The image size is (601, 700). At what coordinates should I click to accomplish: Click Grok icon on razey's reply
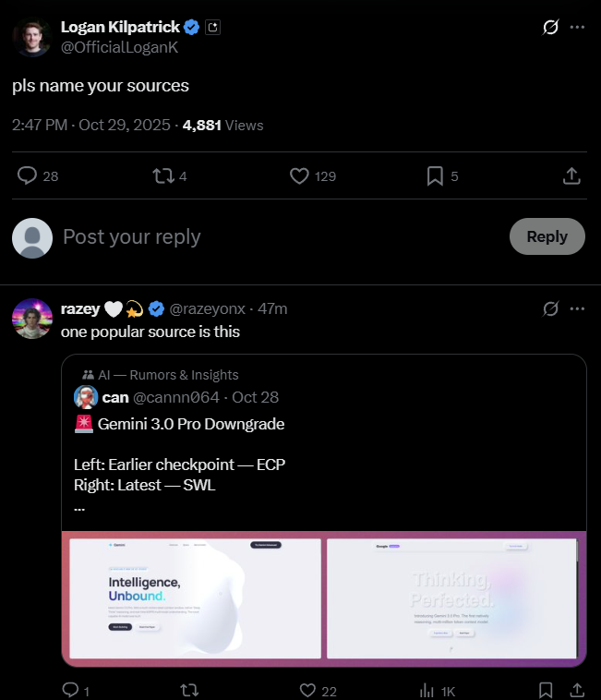pos(550,308)
